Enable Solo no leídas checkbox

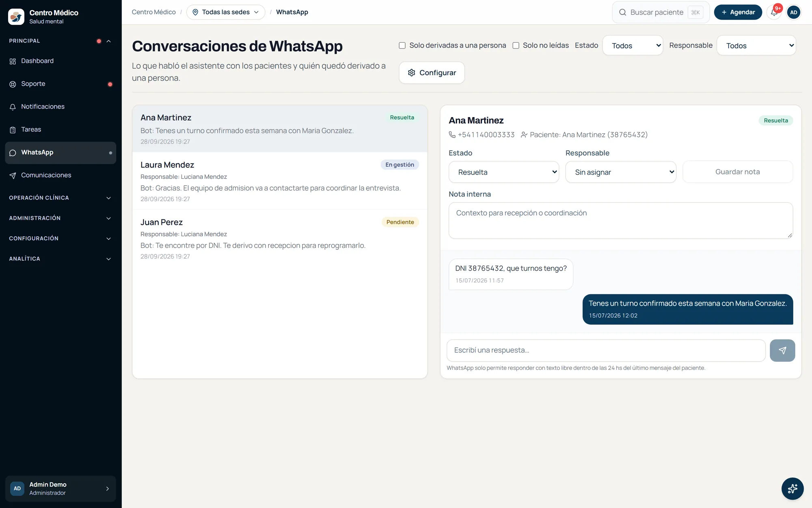coord(516,46)
